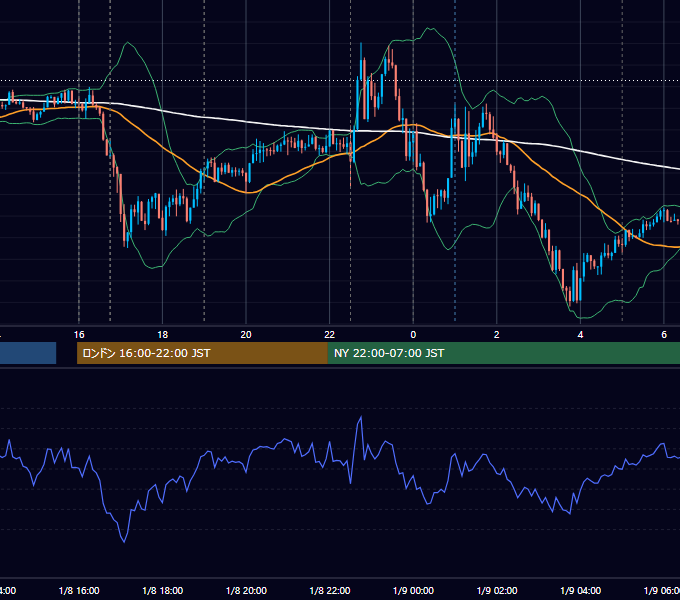Click the London 16:00-22:00 JST session bar

(202, 353)
